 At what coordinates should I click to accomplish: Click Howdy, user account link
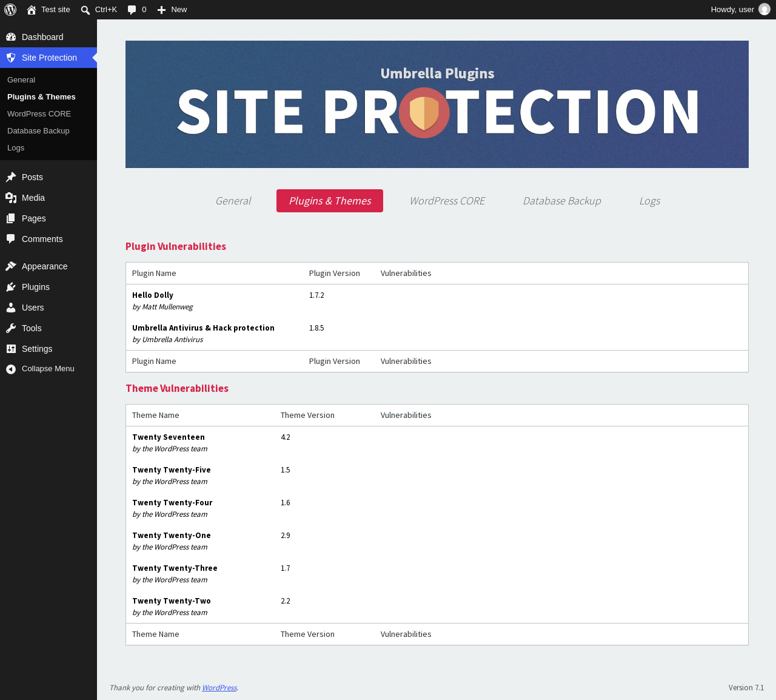(740, 10)
